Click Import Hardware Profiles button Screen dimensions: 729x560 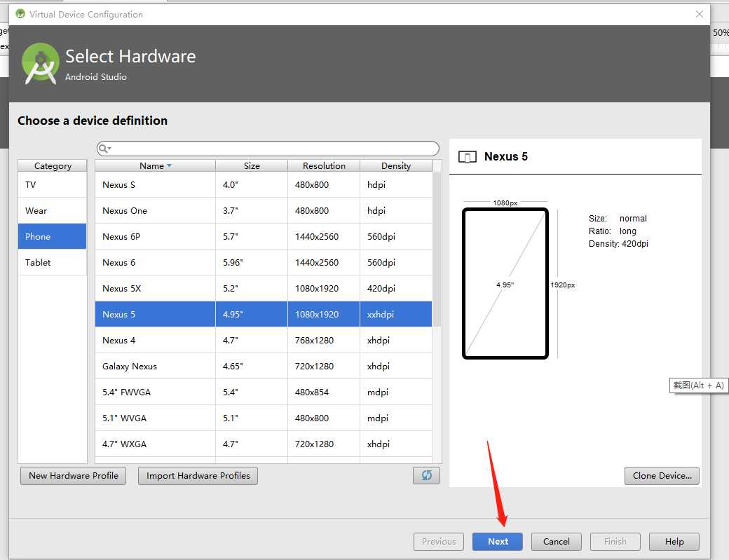(x=198, y=475)
